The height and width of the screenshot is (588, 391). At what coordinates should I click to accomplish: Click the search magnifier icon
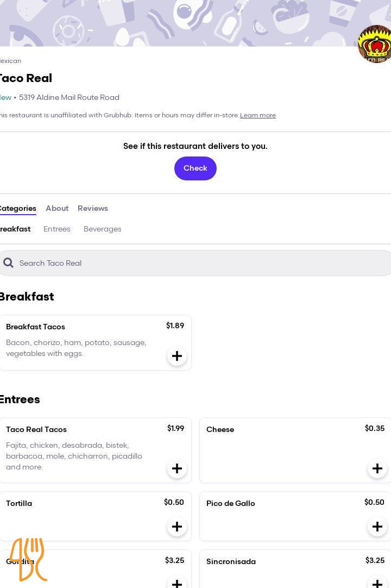(8, 263)
